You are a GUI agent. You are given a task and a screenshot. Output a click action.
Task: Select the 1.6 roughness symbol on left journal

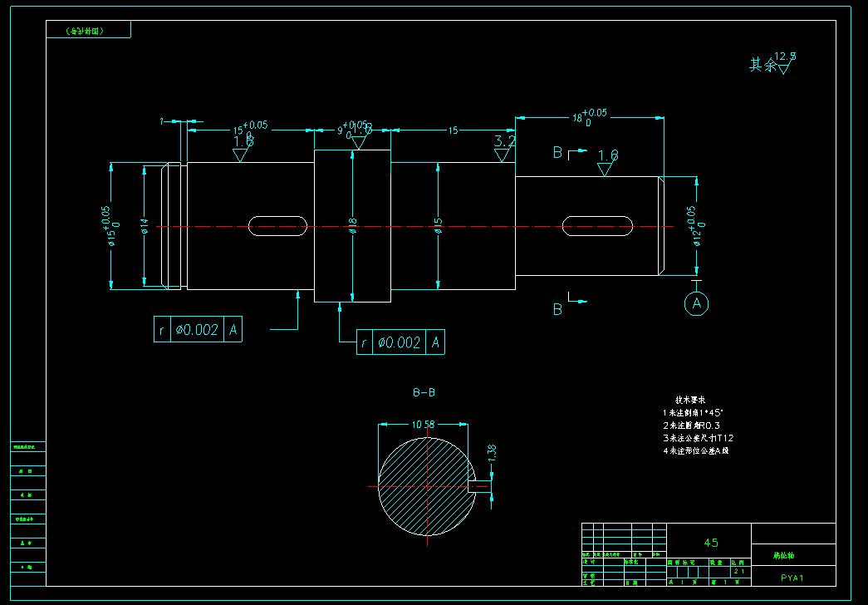click(x=243, y=149)
